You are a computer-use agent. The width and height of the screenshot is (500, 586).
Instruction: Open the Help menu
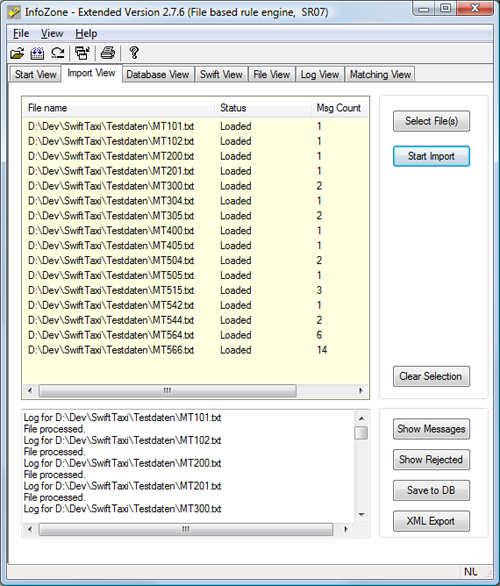(86, 34)
